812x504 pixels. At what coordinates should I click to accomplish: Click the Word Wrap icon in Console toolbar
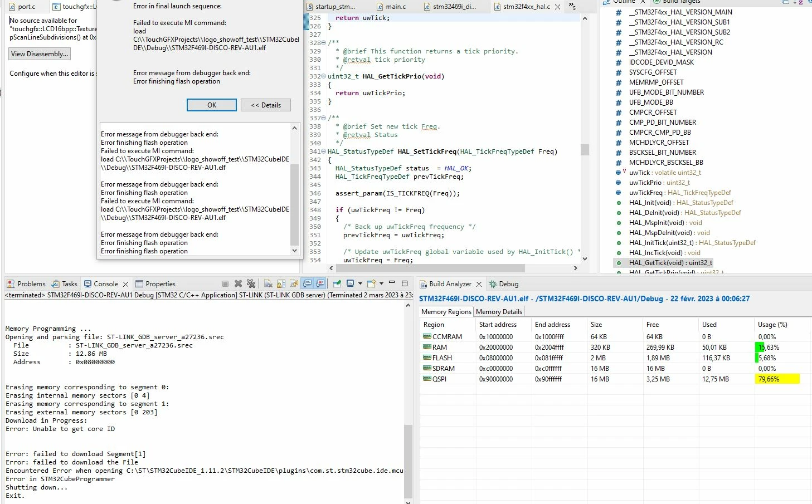click(294, 283)
